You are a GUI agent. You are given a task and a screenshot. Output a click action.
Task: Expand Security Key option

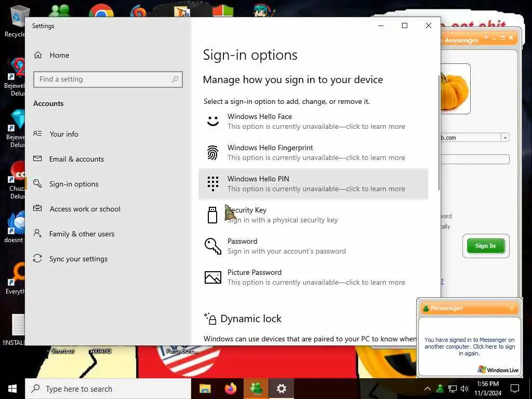(313, 215)
